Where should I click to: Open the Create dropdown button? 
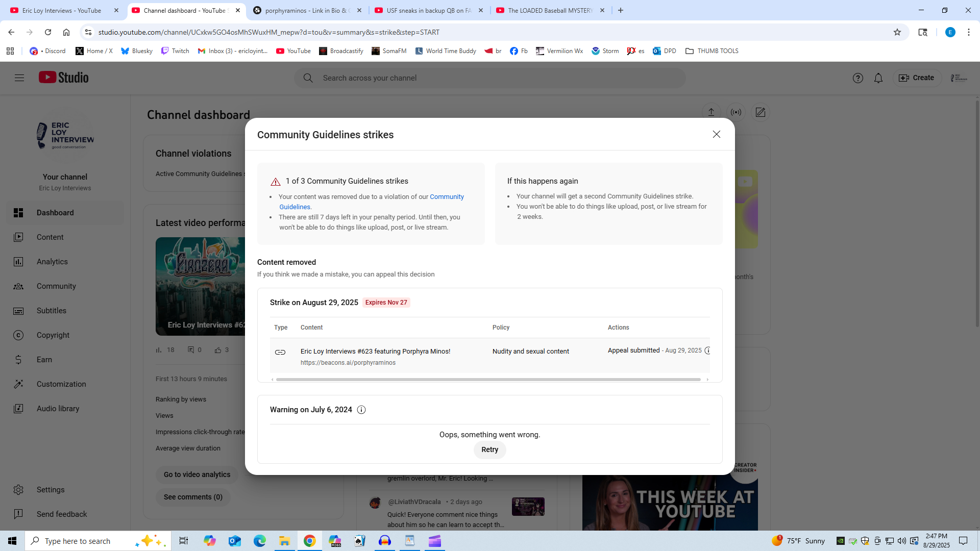point(917,78)
